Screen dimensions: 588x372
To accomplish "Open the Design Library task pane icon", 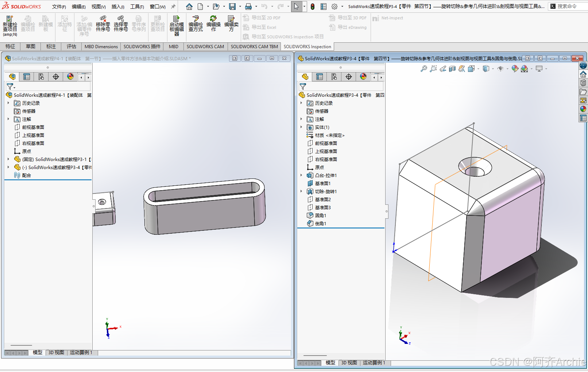I will pos(583,83).
